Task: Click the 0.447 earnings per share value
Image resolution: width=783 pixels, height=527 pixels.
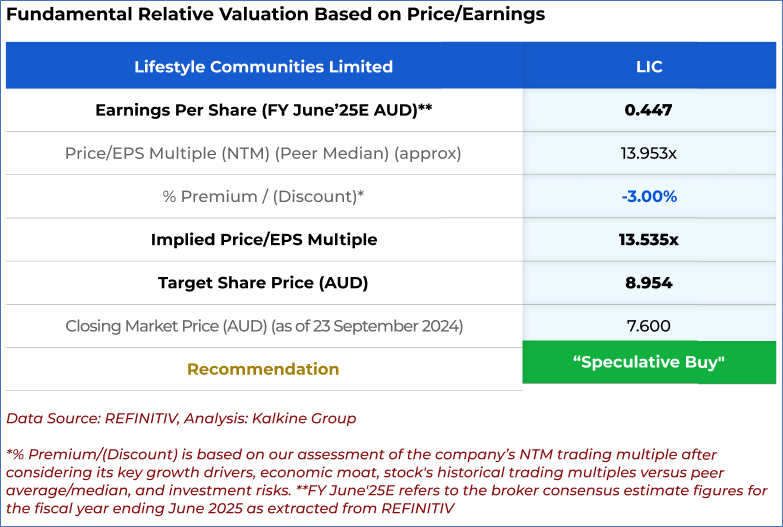Action: tap(648, 110)
